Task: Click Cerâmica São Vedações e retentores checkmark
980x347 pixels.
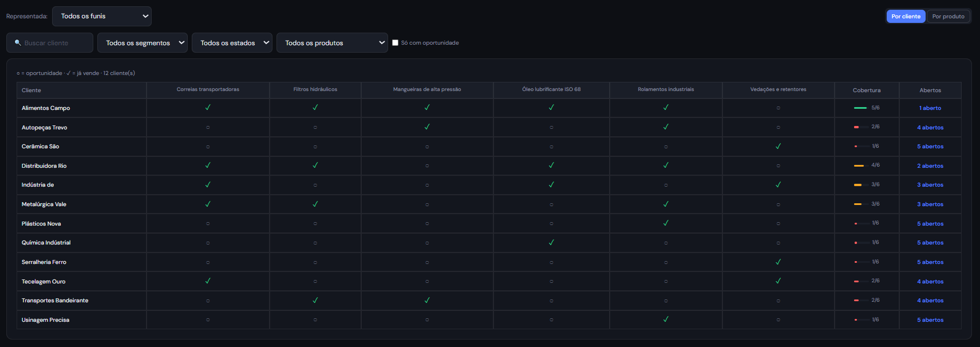Action: click(778, 146)
